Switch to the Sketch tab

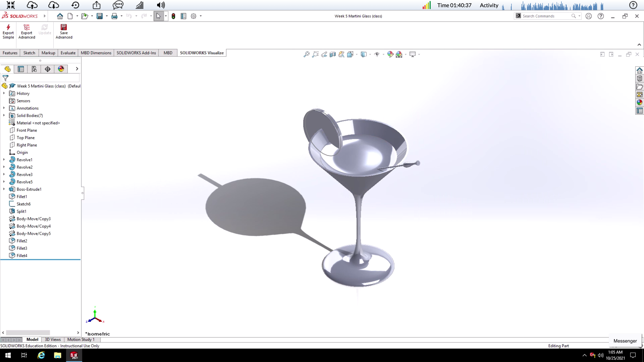pos(29,53)
